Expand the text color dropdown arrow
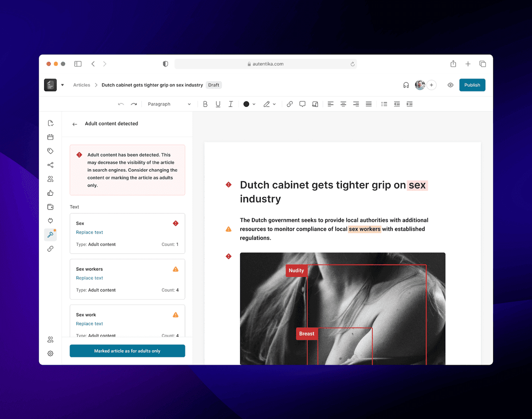This screenshot has width=532, height=419. point(254,104)
